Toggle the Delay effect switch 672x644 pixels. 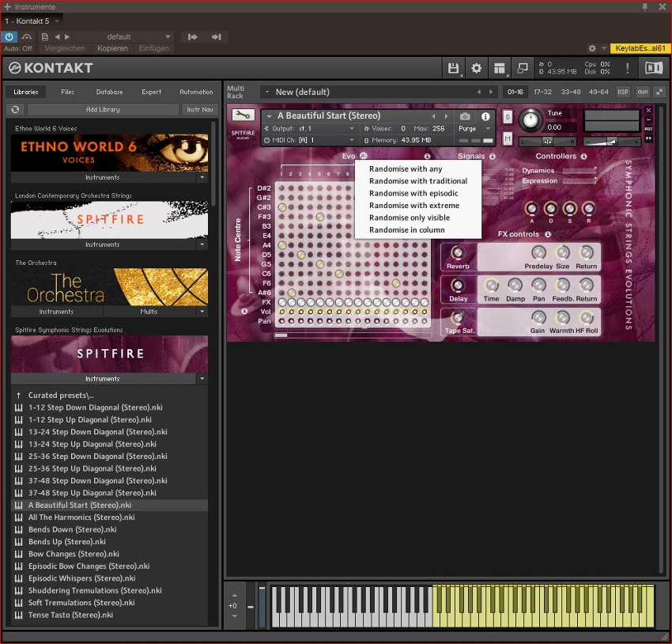point(458,285)
